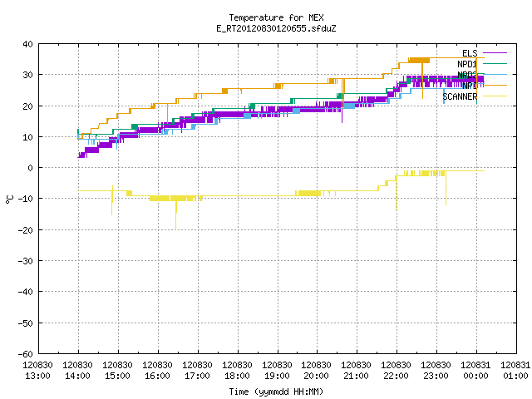Select the 'NPD1' legend label

tap(467, 64)
